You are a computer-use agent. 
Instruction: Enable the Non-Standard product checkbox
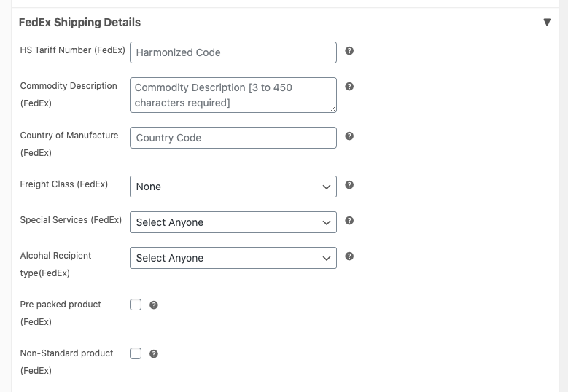pyautogui.click(x=136, y=353)
